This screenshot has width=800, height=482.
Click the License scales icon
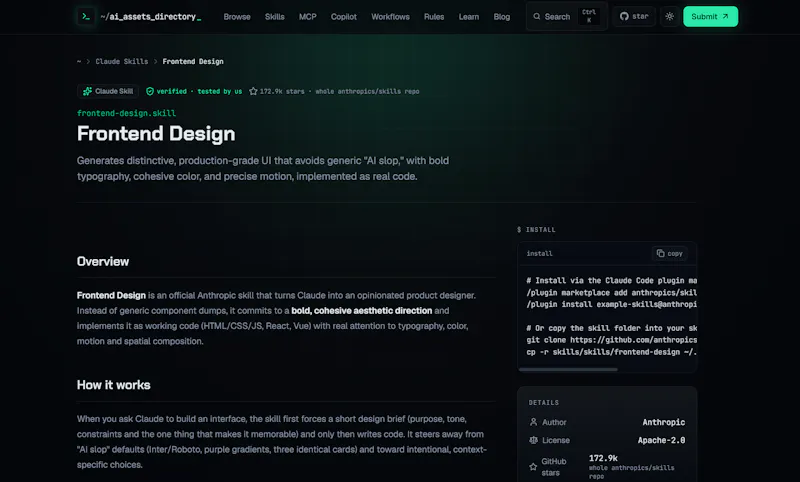tap(533, 440)
